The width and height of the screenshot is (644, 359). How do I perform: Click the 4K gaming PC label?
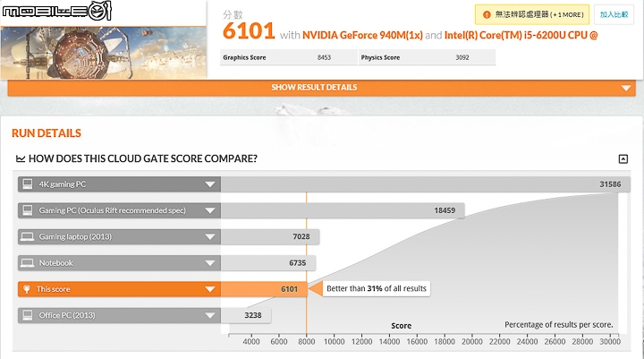pyautogui.click(x=63, y=184)
